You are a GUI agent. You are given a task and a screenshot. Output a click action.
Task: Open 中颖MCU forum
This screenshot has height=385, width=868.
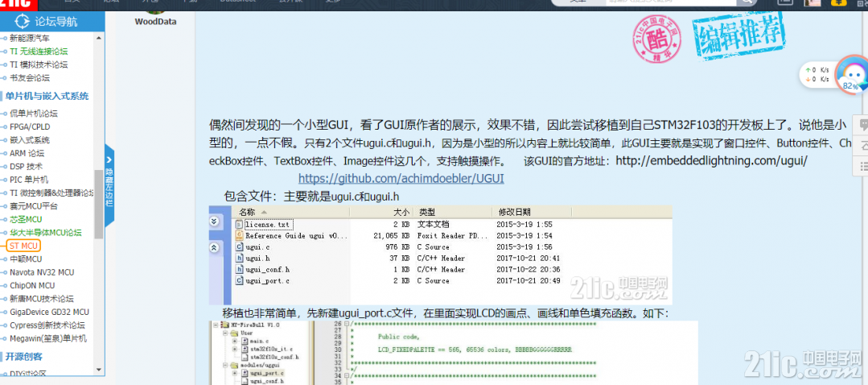26,259
